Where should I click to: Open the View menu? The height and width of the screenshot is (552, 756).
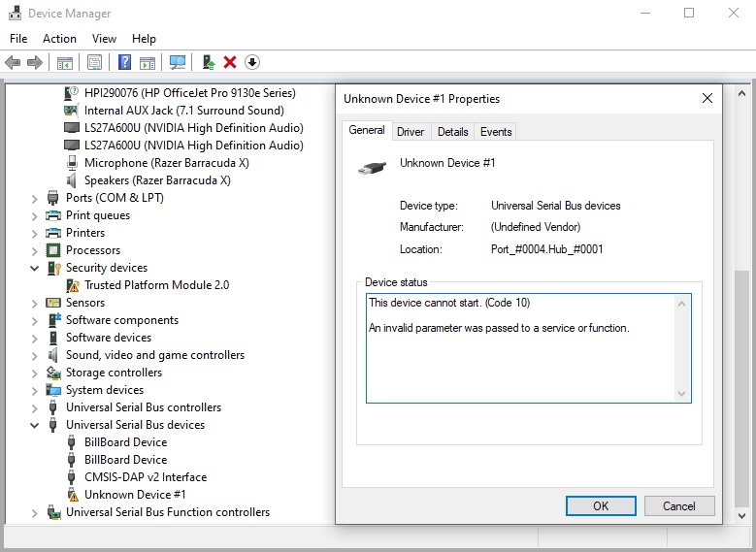104,39
